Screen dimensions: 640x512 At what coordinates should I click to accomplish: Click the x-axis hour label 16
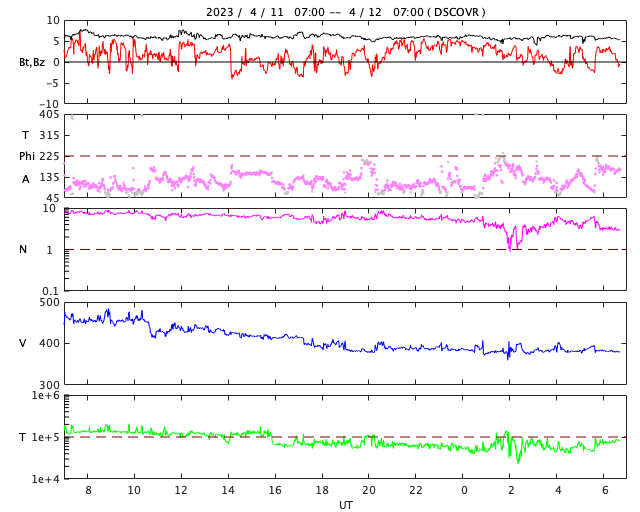275,490
